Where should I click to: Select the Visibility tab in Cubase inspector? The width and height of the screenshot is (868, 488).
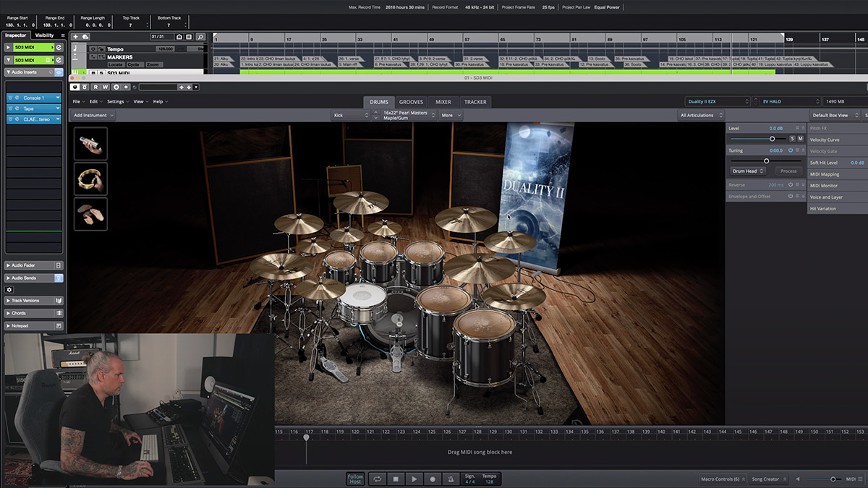[44, 35]
